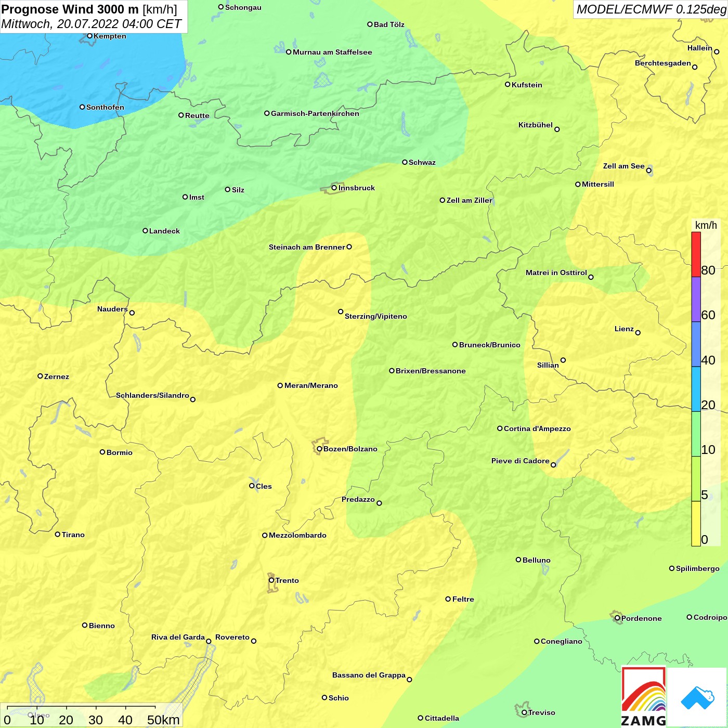Click the Bassano del Grappa label
Viewport: 728px width, 728px height.
pos(369,675)
